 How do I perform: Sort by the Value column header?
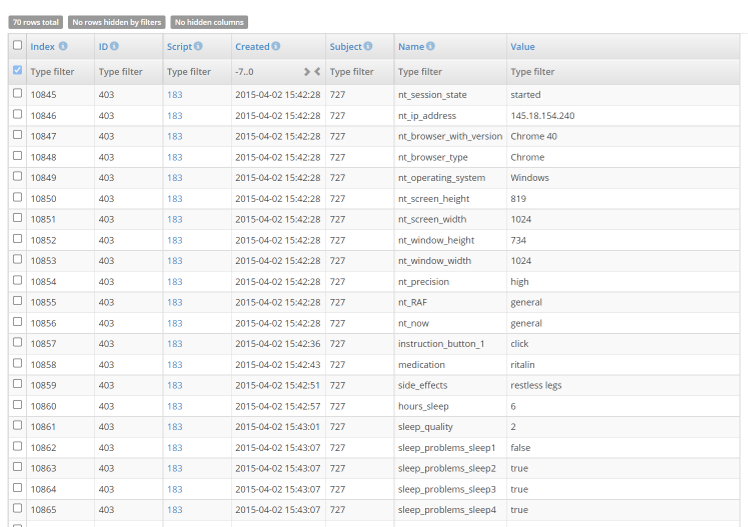coord(522,46)
